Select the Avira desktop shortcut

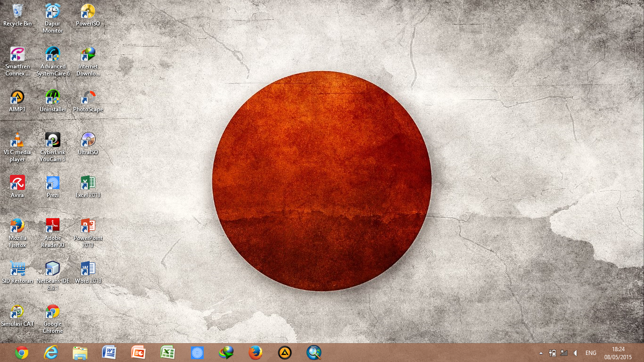point(17,187)
